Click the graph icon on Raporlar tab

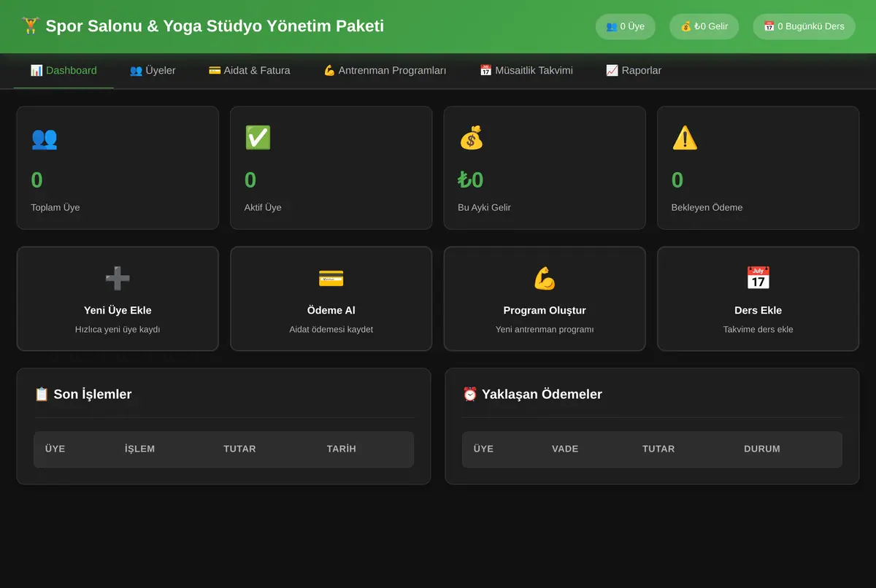click(612, 71)
